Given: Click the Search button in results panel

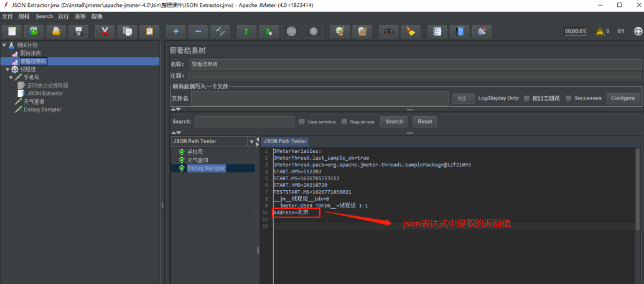Looking at the screenshot, I should click(x=394, y=121).
